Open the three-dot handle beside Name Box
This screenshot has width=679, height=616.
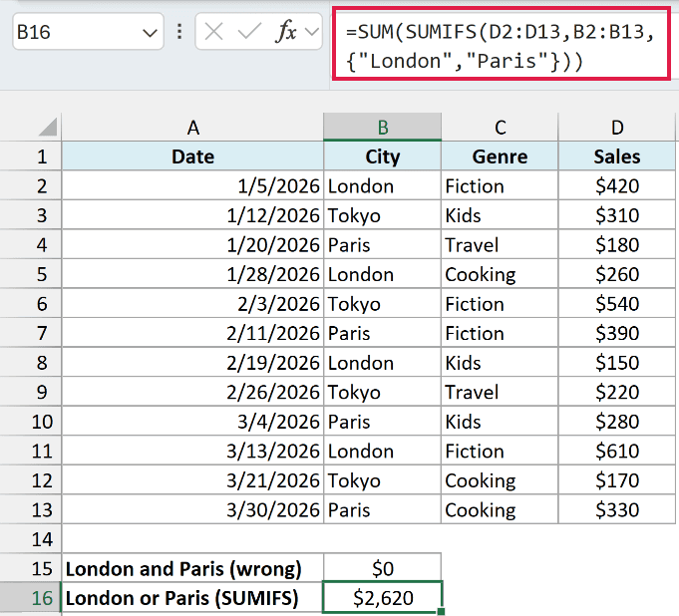click(x=179, y=32)
